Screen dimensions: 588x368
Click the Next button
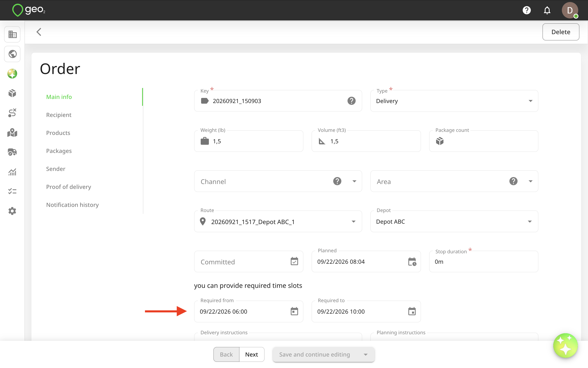pos(252,354)
